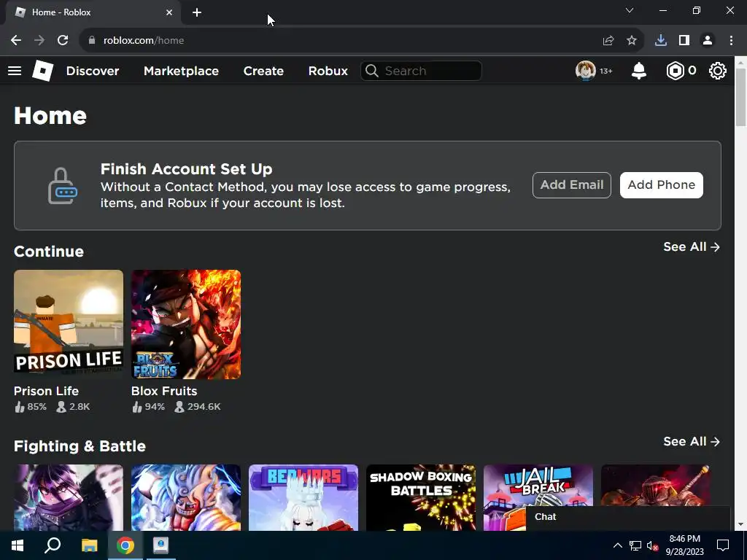The height and width of the screenshot is (560, 747).
Task: Click the Chrome taskbar icon
Action: (125, 545)
